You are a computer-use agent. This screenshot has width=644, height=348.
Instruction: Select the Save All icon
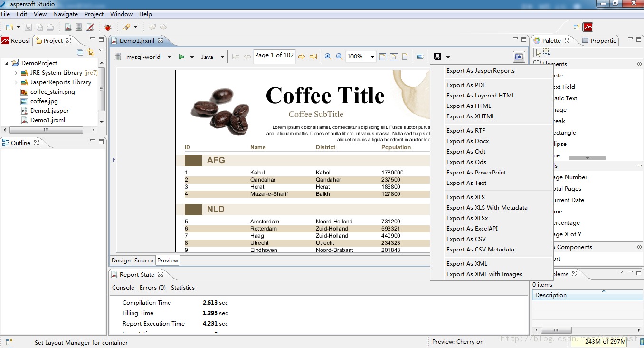coord(39,27)
